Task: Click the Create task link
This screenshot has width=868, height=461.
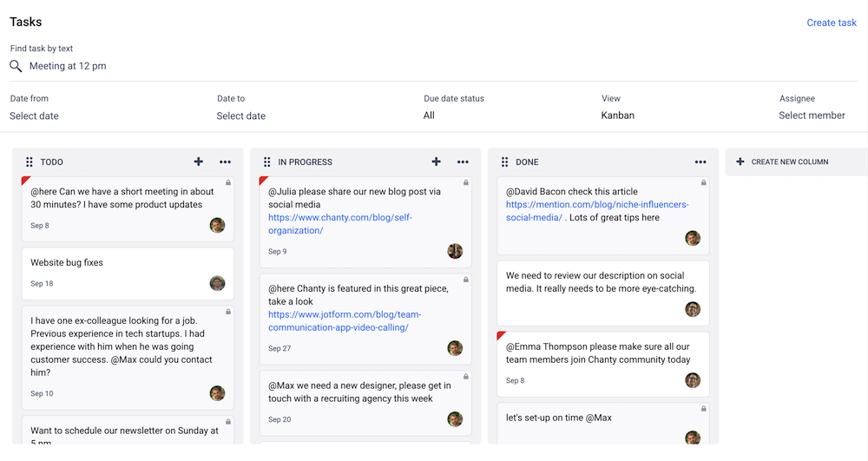Action: pos(832,23)
